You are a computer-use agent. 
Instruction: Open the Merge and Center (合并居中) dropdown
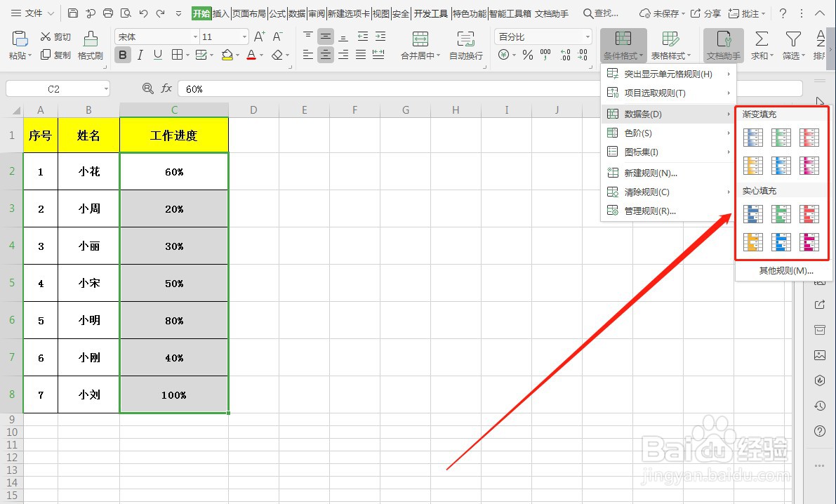(420, 55)
